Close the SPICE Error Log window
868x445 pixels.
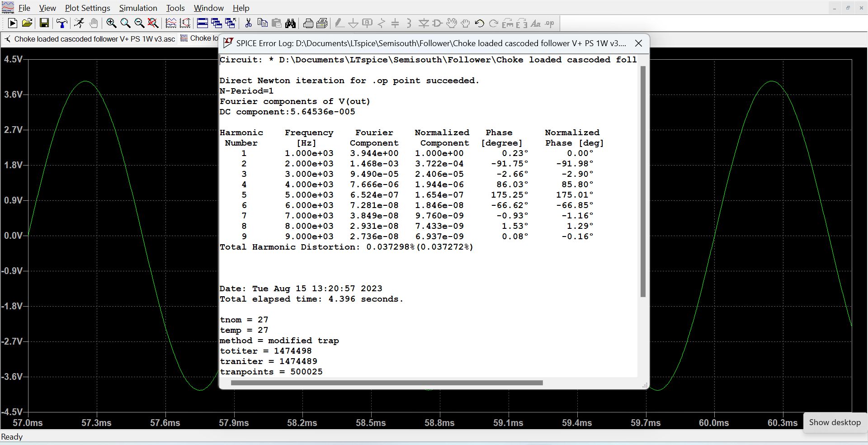pyautogui.click(x=638, y=43)
